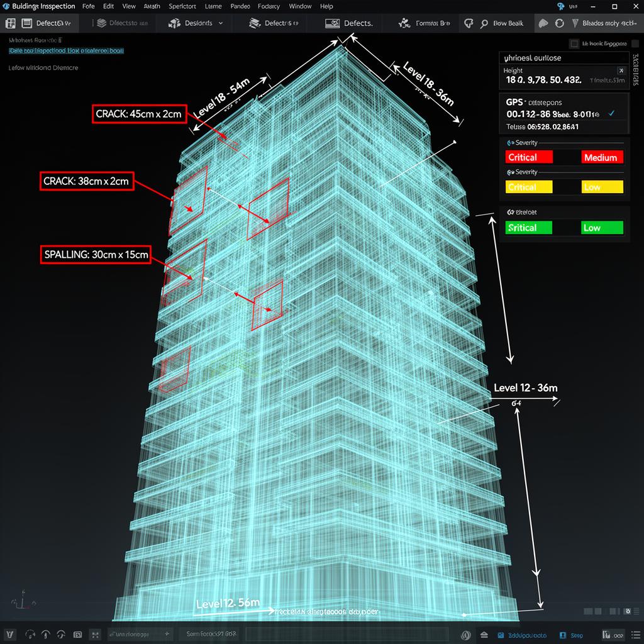Select the red Critical severity button
Viewport: 644px width, 644px height.
(528, 157)
